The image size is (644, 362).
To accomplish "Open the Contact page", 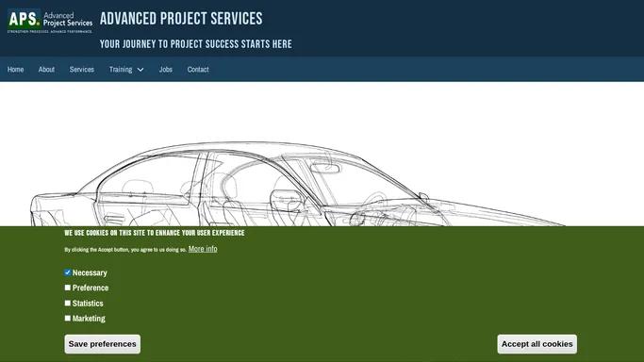I will 198,70.
